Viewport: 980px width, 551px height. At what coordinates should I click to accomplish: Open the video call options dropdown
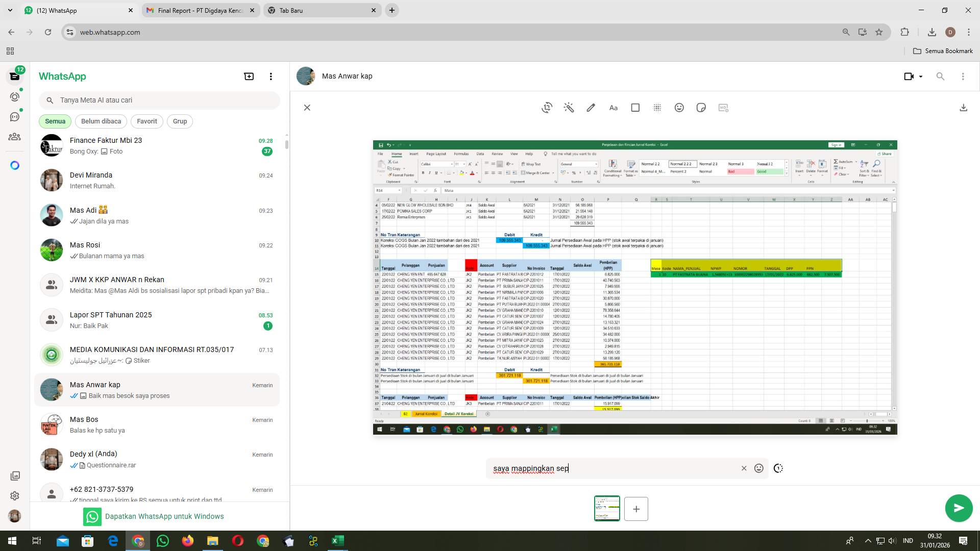pos(913,76)
